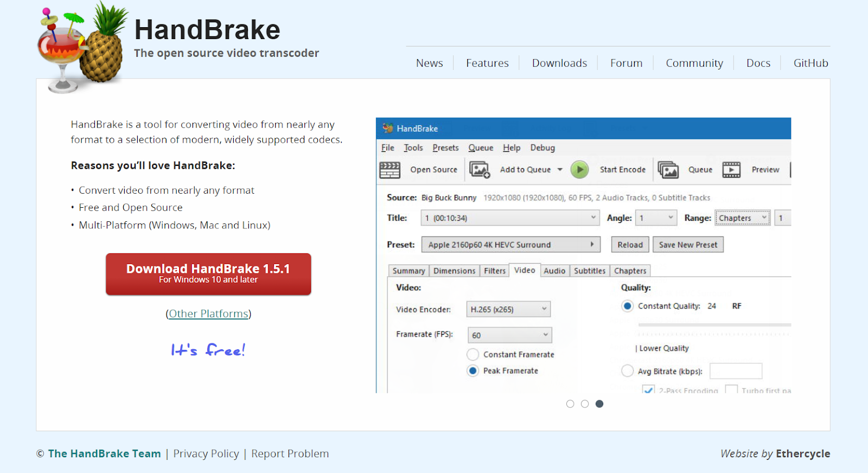This screenshot has width=868, height=473.
Task: Click the green Start Encode play icon
Action: tap(579, 170)
